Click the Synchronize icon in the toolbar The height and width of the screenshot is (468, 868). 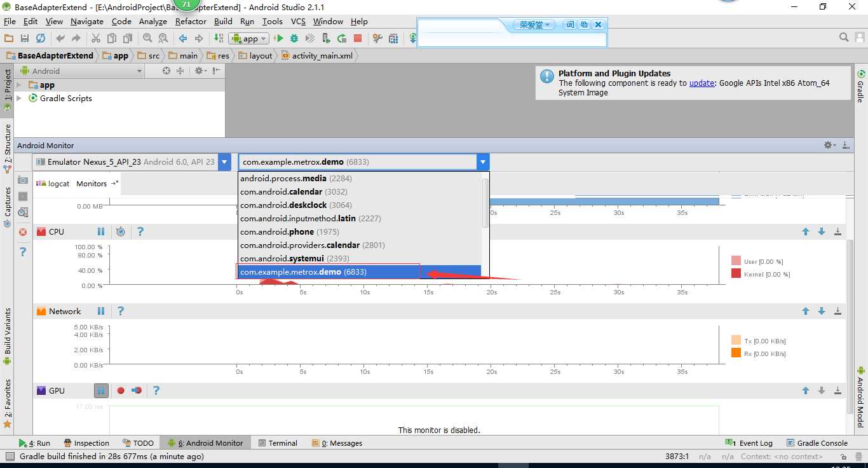[41, 39]
